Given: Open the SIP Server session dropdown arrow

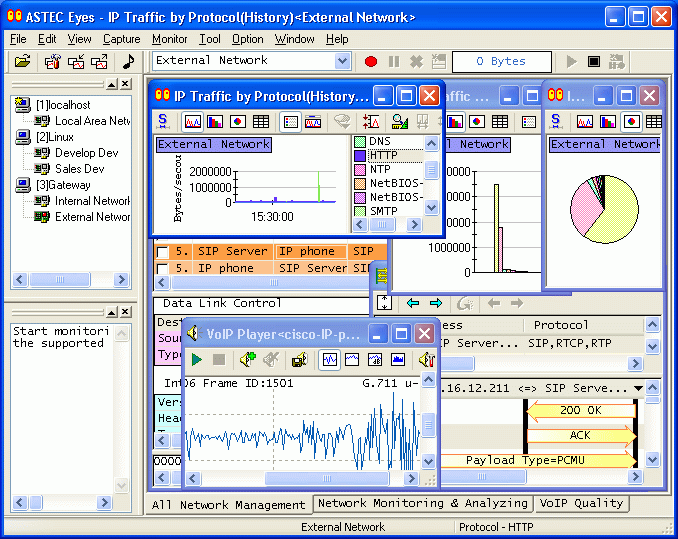Looking at the screenshot, I should 639,388.
